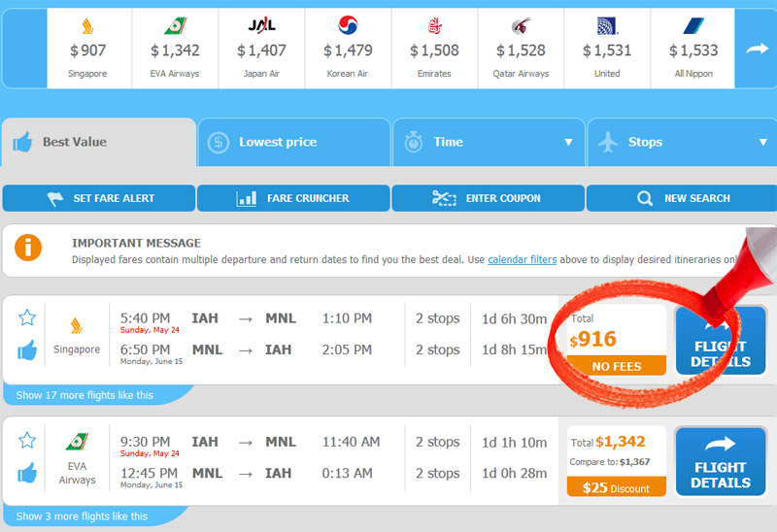
Task: Select the EVA Airways logo in price strip
Action: pos(175,26)
